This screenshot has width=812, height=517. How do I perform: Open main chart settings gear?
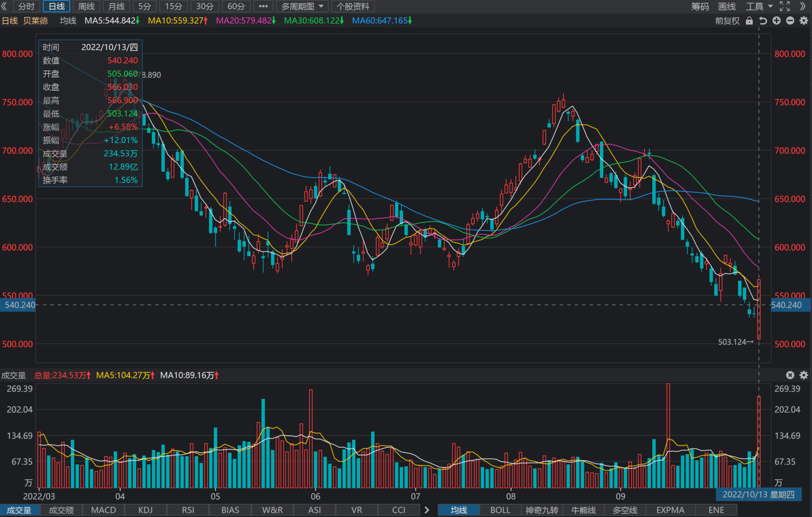pyautogui.click(x=804, y=21)
